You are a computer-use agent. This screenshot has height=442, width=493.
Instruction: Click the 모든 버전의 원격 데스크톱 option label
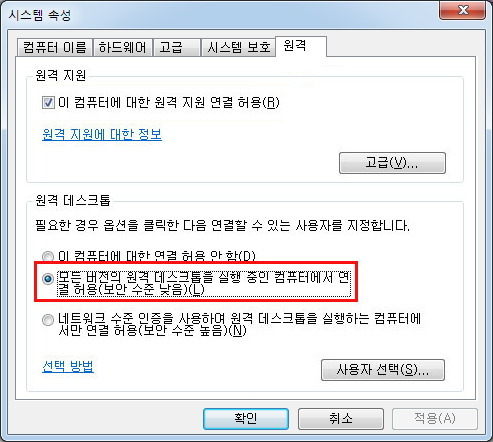204,284
